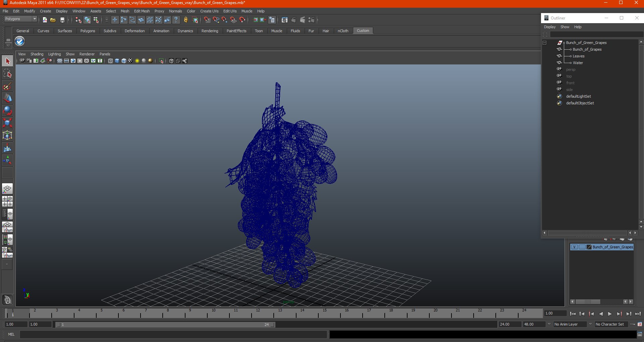Image resolution: width=644 pixels, height=342 pixels.
Task: Select the Show Manipulator tool
Action: [7, 160]
